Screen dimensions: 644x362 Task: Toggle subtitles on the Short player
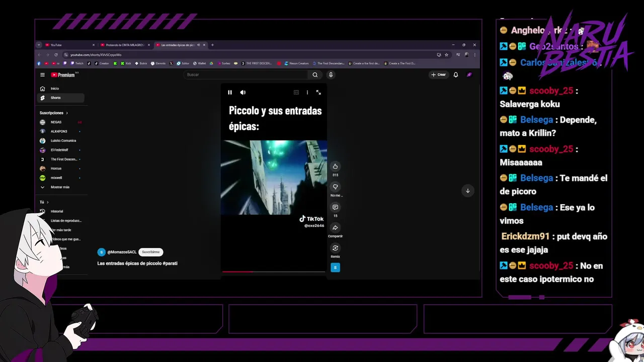296,93
